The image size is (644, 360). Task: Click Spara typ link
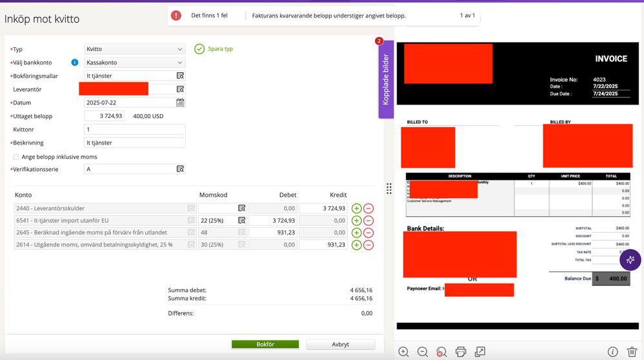click(214, 49)
